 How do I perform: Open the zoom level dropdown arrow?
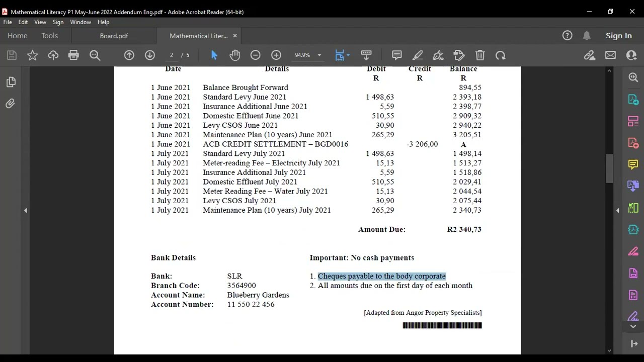(x=319, y=55)
